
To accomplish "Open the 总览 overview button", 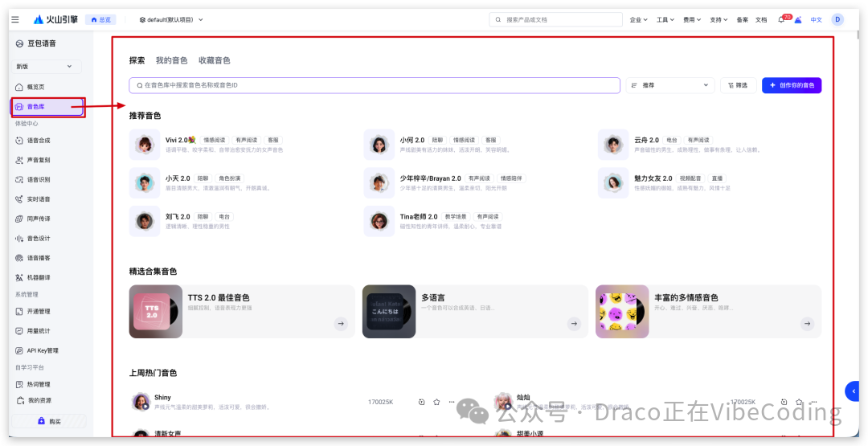I will pos(100,19).
